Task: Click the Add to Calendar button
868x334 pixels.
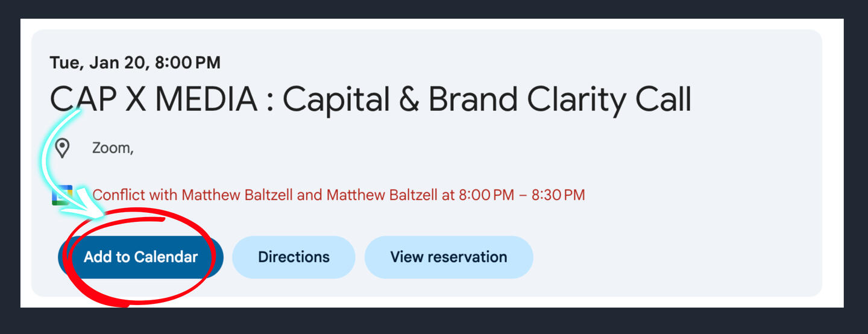Action: point(140,257)
